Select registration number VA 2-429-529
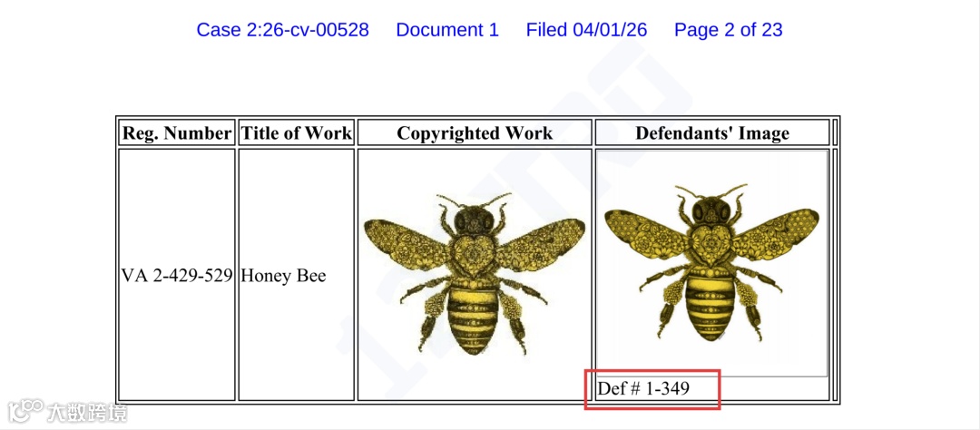 tap(177, 275)
